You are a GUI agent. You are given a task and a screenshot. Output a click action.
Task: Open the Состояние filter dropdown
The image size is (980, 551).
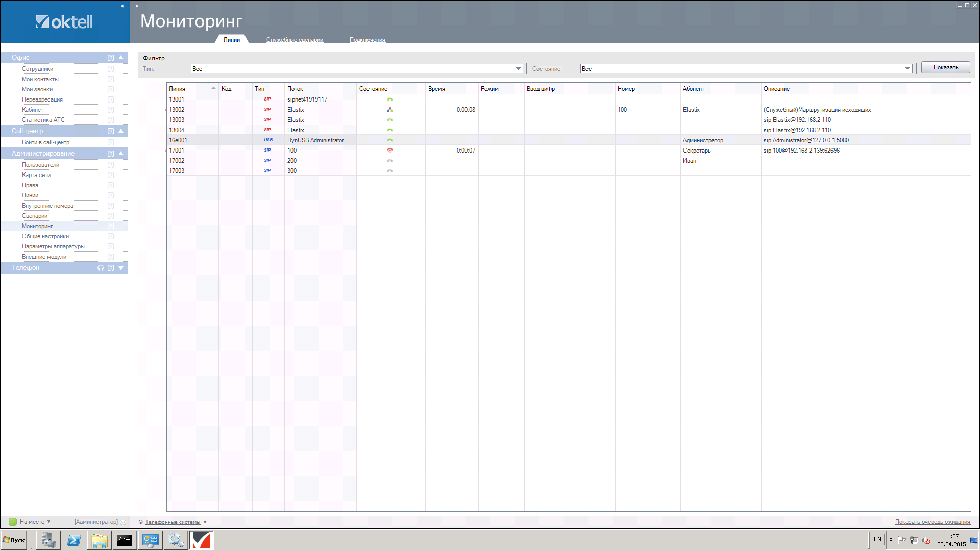(908, 69)
